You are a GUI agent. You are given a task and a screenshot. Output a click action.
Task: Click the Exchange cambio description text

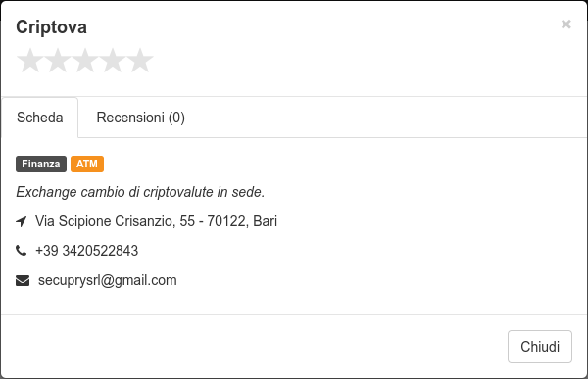pyautogui.click(x=140, y=192)
